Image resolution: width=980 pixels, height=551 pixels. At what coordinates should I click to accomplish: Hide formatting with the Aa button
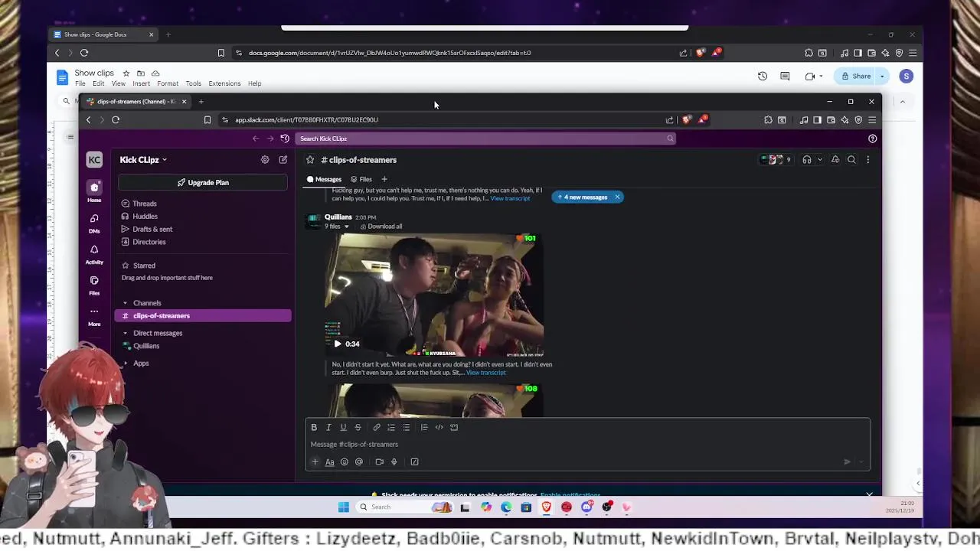tap(330, 461)
